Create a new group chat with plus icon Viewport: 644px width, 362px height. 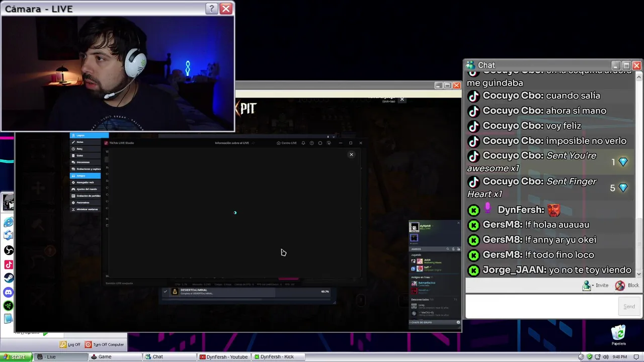coord(458,322)
